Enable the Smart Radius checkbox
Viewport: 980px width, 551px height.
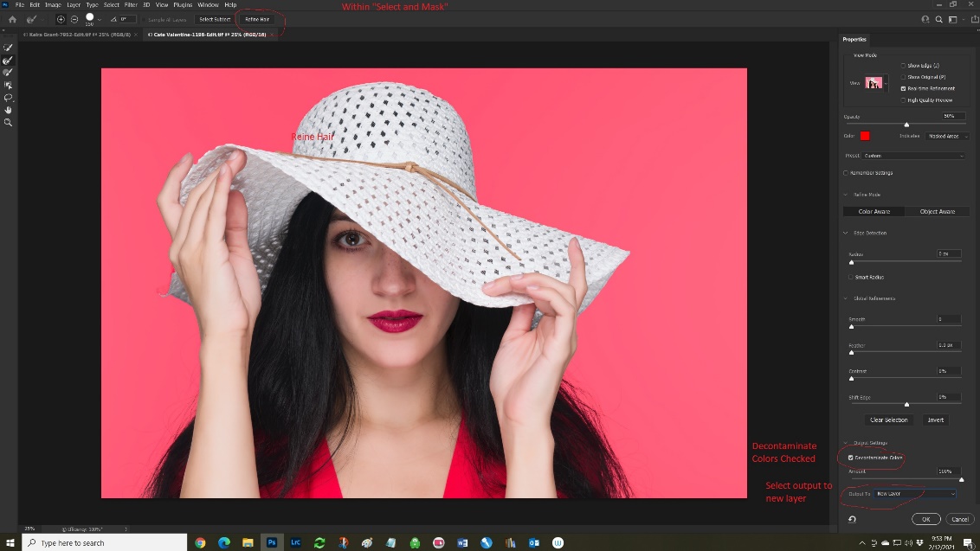851,277
